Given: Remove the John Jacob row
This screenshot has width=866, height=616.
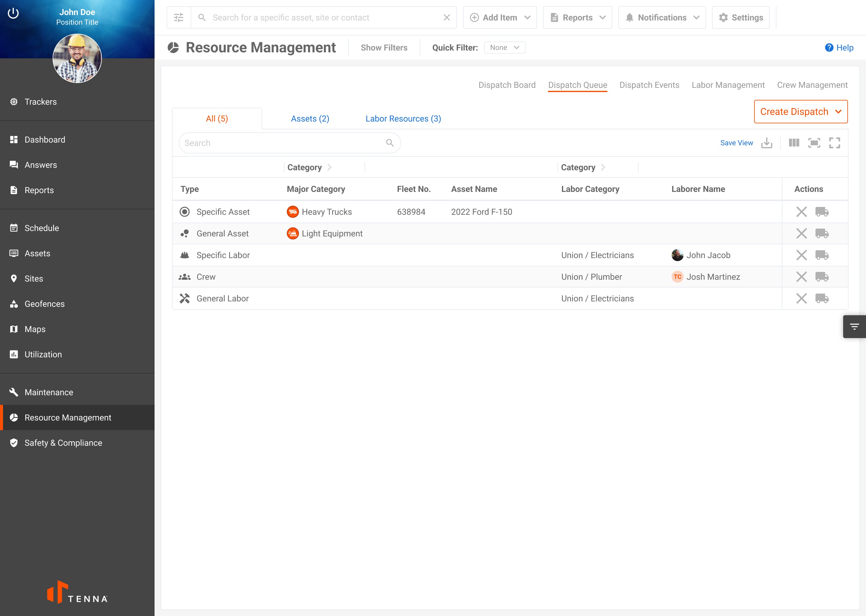Looking at the screenshot, I should click(x=802, y=255).
